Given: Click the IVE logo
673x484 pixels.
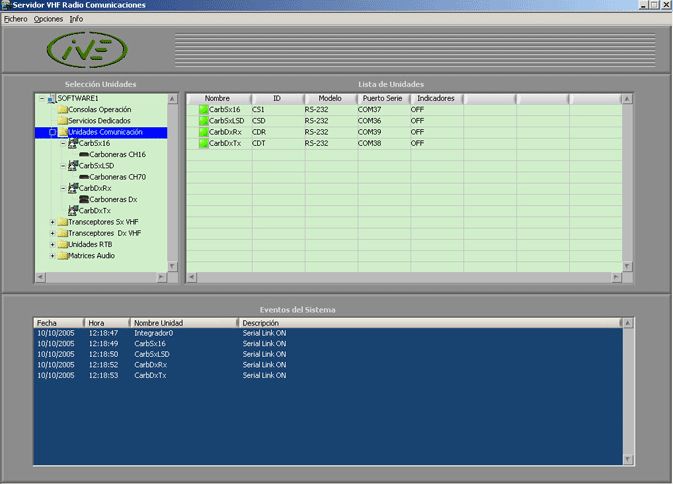Looking at the screenshot, I should (x=87, y=49).
